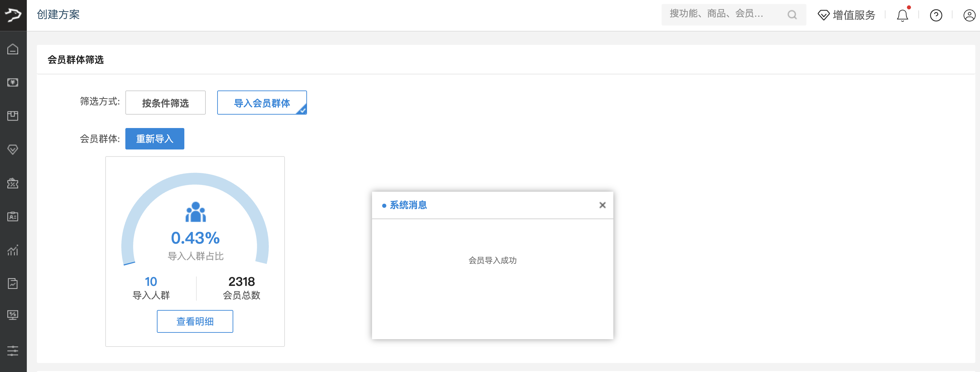Open the package box sidebar icon

point(13,116)
